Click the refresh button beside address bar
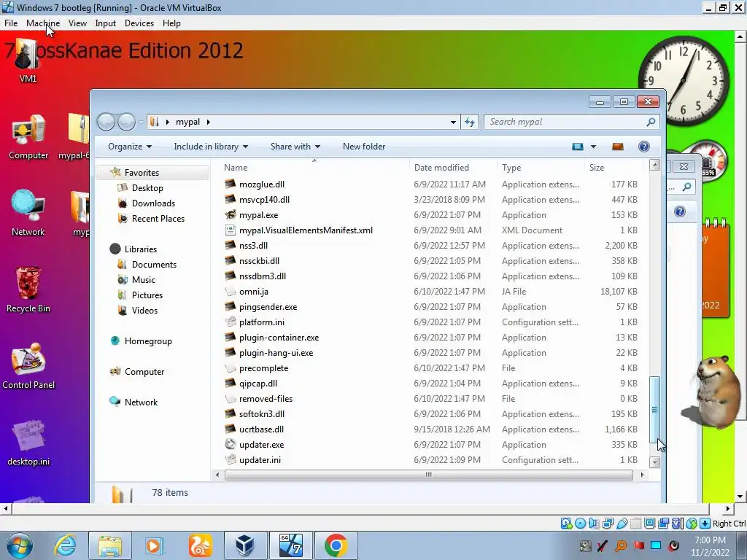 click(x=470, y=122)
